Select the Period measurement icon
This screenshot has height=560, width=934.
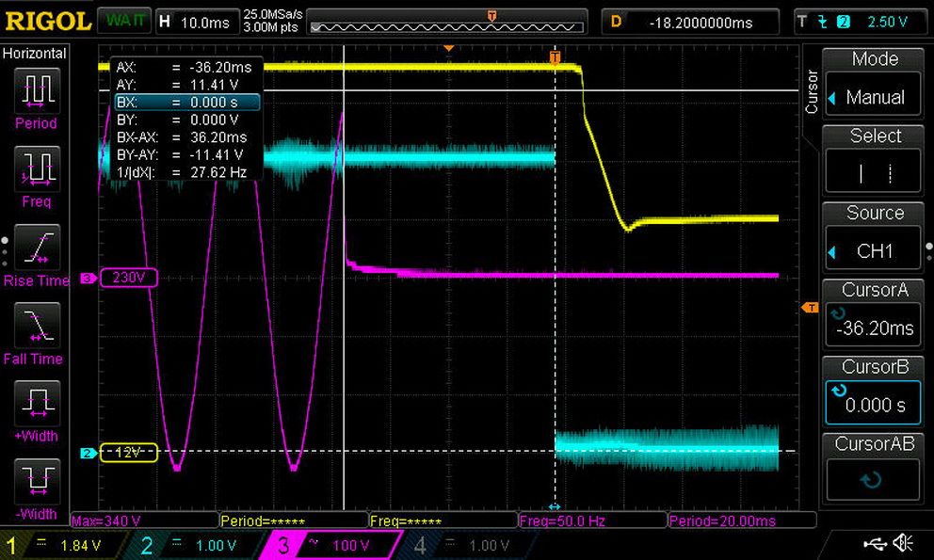point(37,90)
